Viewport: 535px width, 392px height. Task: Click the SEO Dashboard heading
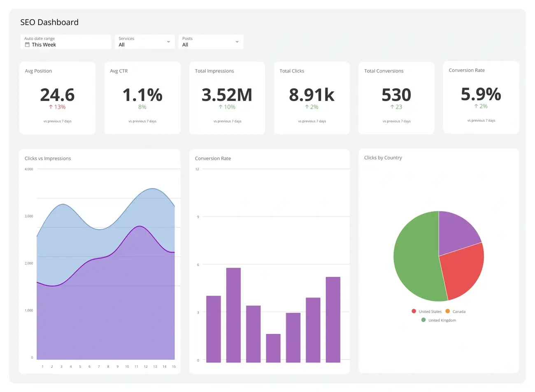pos(49,22)
